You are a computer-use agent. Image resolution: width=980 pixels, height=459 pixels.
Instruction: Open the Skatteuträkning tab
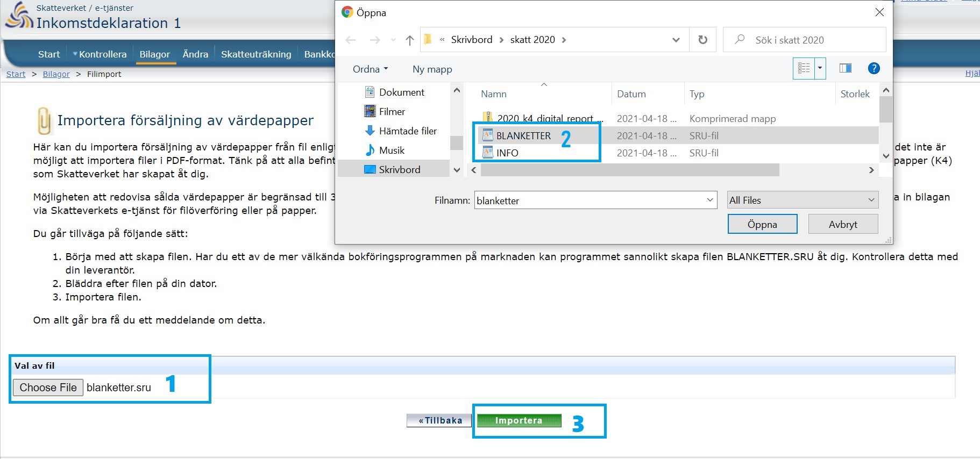pyautogui.click(x=256, y=54)
